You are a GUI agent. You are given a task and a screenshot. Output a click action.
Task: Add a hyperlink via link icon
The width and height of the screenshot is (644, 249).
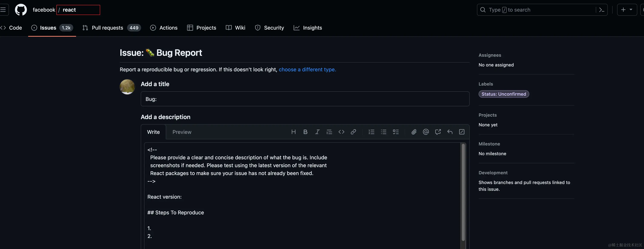353,132
